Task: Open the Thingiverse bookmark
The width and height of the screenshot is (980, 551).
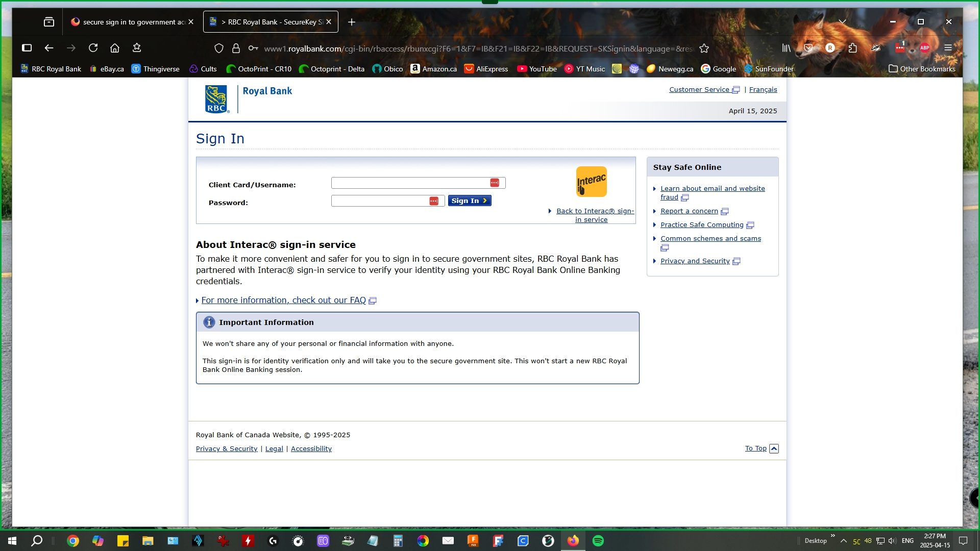Action: click(x=156, y=69)
